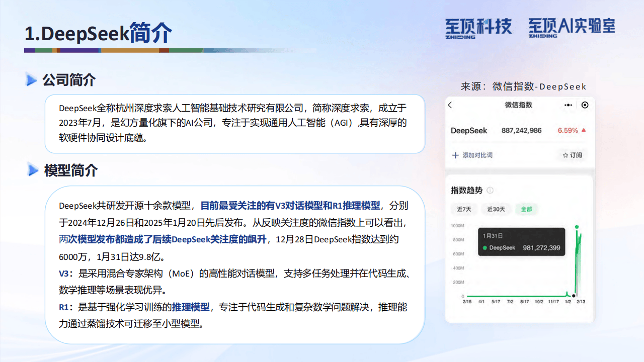This screenshot has height=362, width=644.
Task: Select the 全部 range tab
Action: 526,209
